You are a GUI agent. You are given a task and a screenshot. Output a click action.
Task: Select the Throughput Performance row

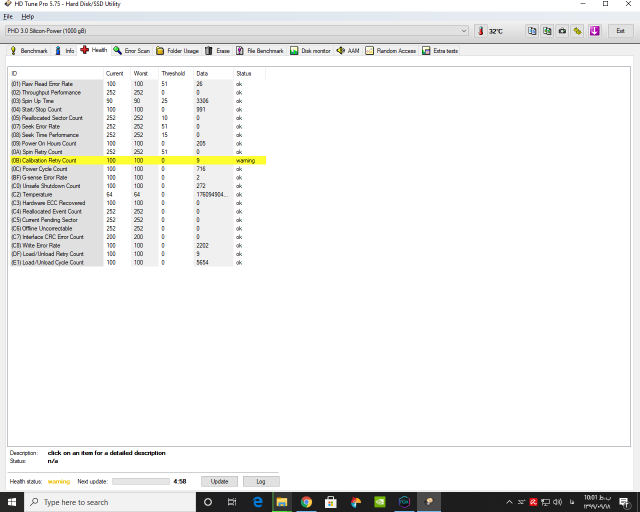138,92
